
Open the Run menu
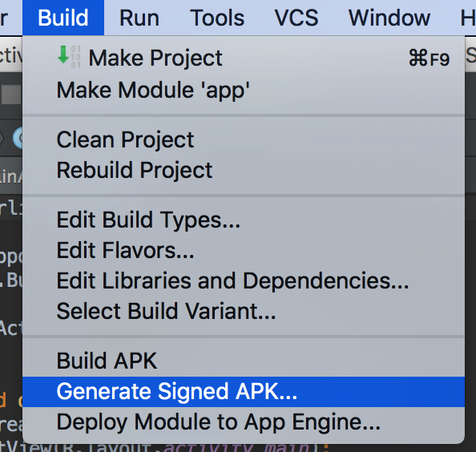point(139,18)
